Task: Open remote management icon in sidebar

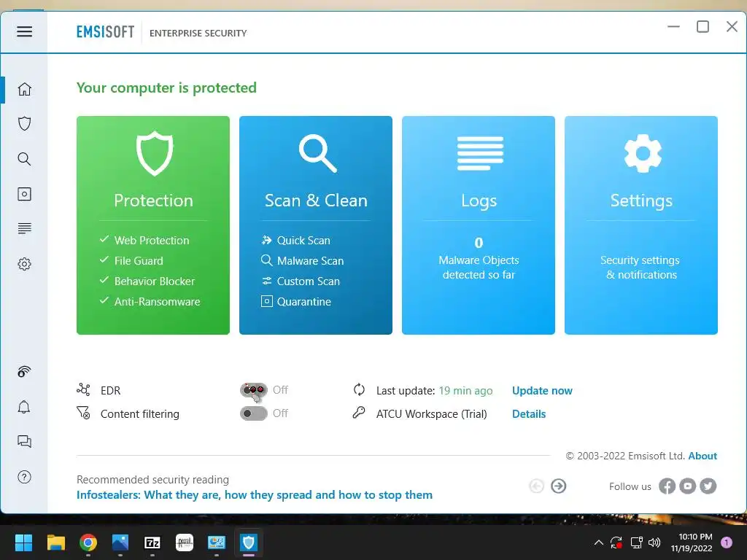Action: point(24,371)
